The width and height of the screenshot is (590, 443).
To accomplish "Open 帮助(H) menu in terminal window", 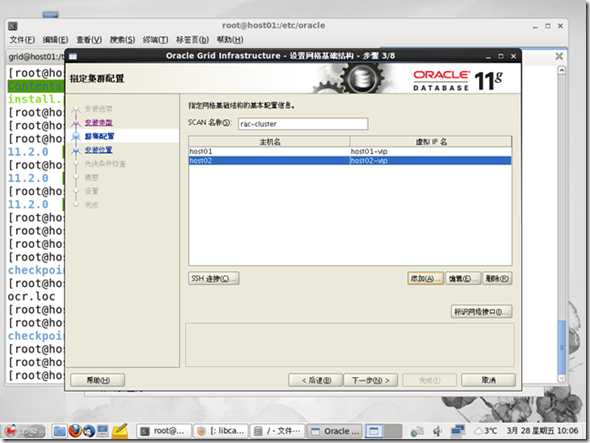I will [230, 40].
